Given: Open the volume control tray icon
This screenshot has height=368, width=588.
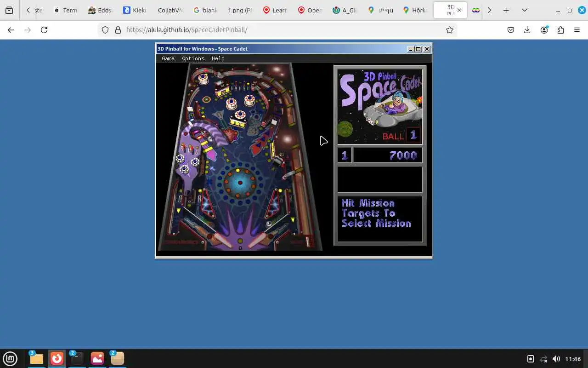Looking at the screenshot, I should pyautogui.click(x=556, y=359).
